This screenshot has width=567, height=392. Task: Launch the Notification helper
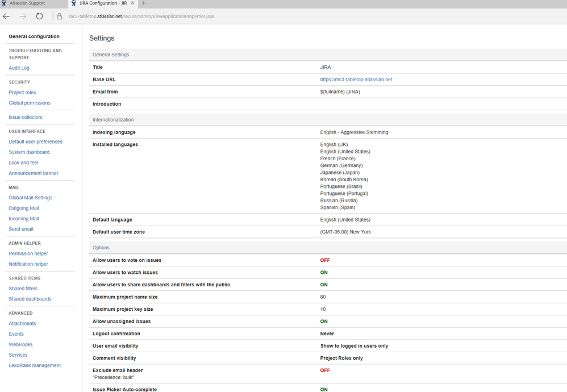pos(28,264)
